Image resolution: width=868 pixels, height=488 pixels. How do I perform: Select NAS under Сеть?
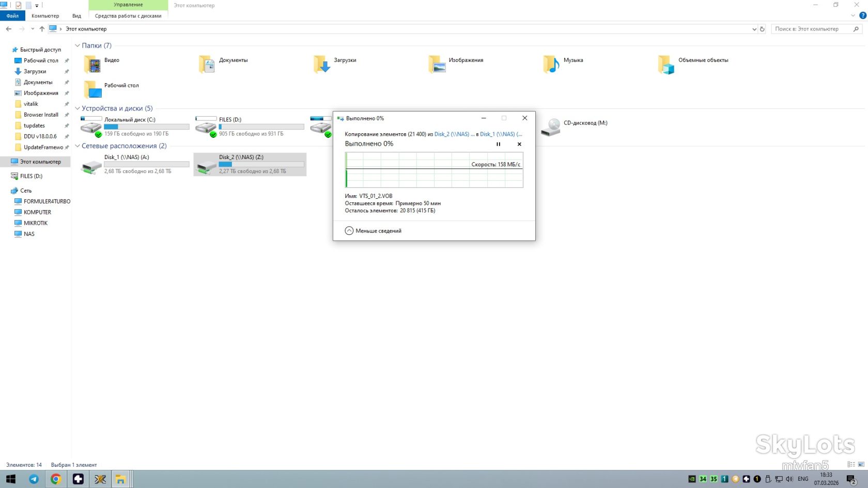pos(29,234)
